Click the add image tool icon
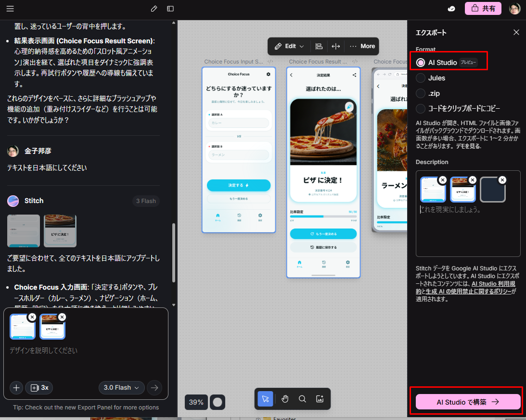The width and height of the screenshot is (526, 420). [x=320, y=399]
